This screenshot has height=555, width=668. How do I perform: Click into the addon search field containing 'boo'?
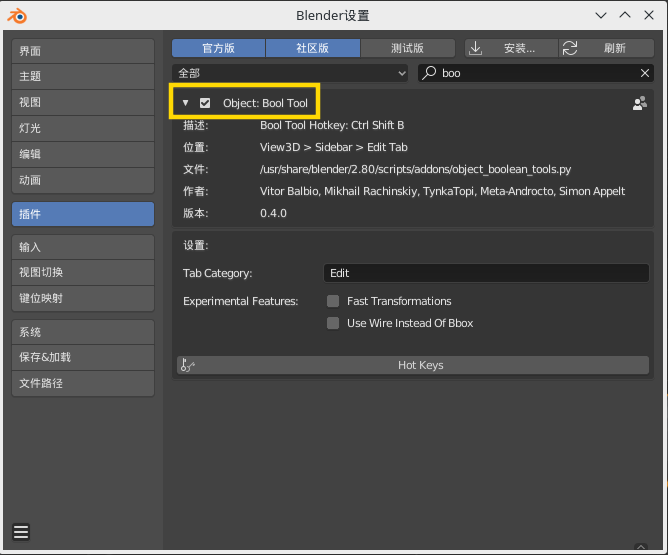pos(536,73)
